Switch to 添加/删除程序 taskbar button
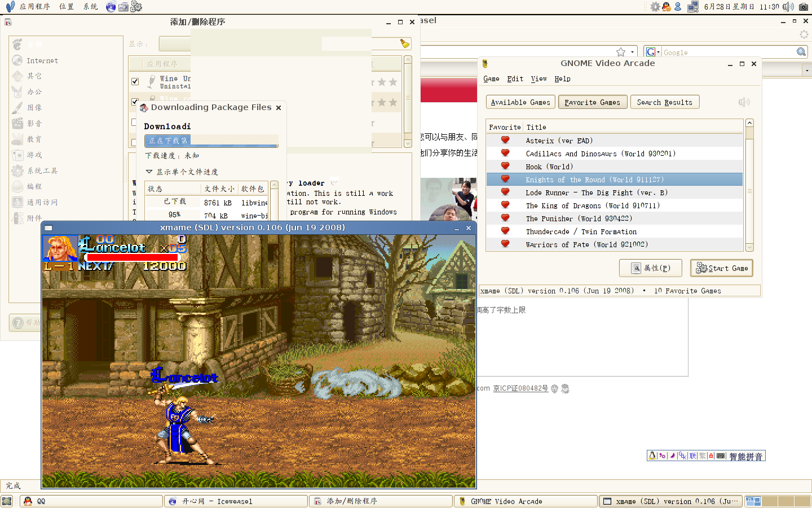The image size is (812, 508). point(381,501)
